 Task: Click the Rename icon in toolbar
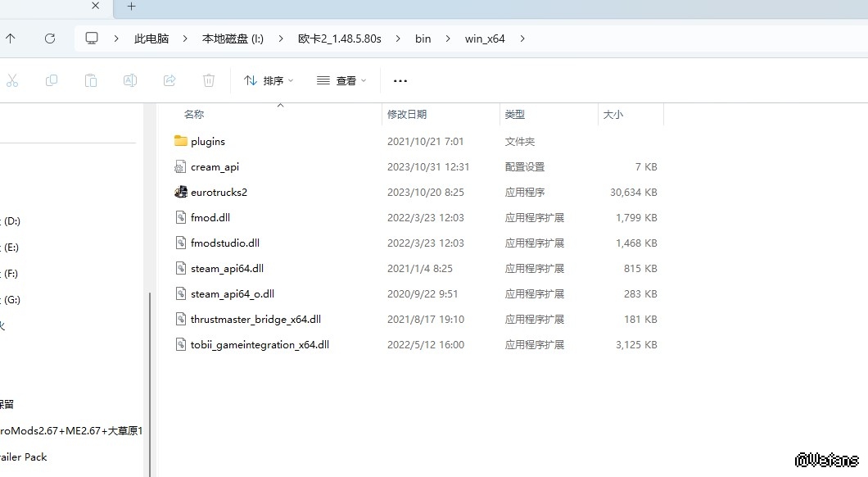coord(129,80)
